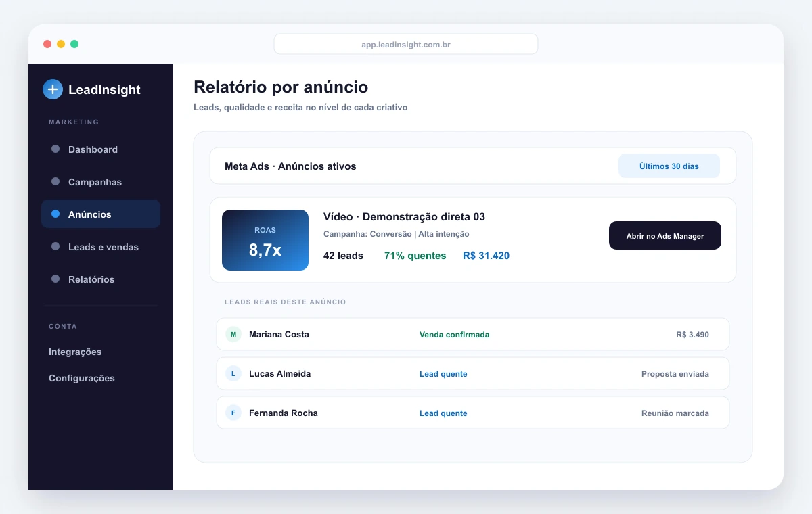812x514 pixels.
Task: Click Proposta enviada status
Action: tap(675, 374)
